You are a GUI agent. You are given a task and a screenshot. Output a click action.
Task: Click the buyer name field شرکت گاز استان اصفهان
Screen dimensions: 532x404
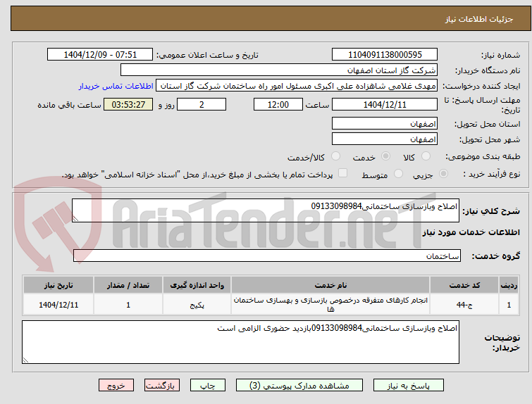(279, 70)
